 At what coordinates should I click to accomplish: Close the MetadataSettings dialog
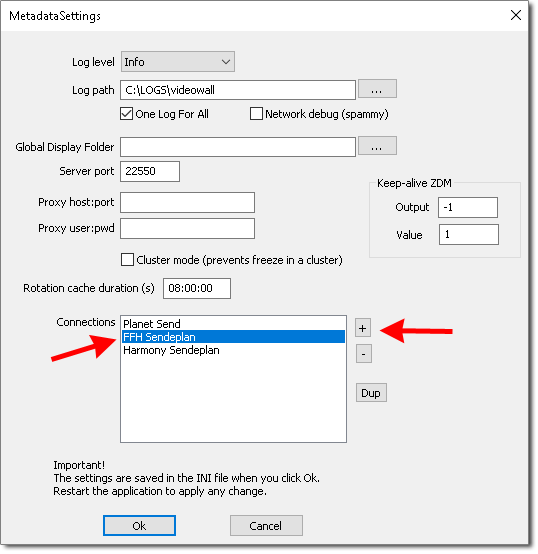pyautogui.click(x=516, y=15)
